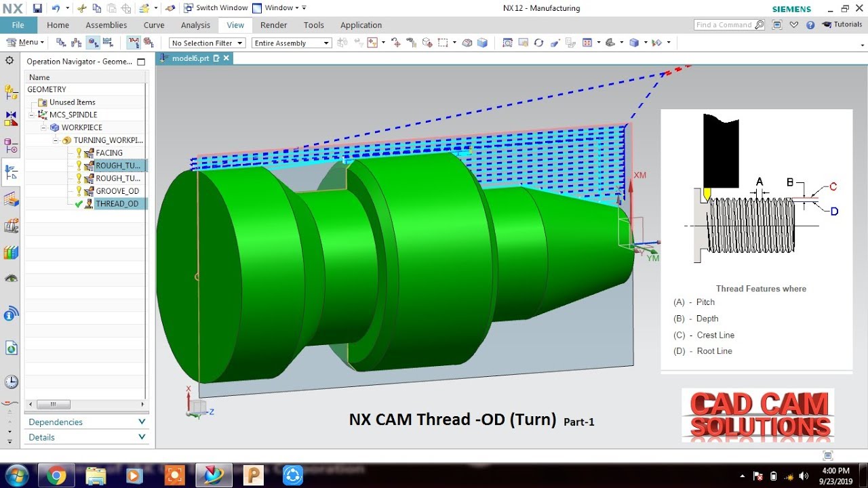Viewport: 868px width, 488px height.
Task: Open the Tutorials link
Action: coord(842,25)
